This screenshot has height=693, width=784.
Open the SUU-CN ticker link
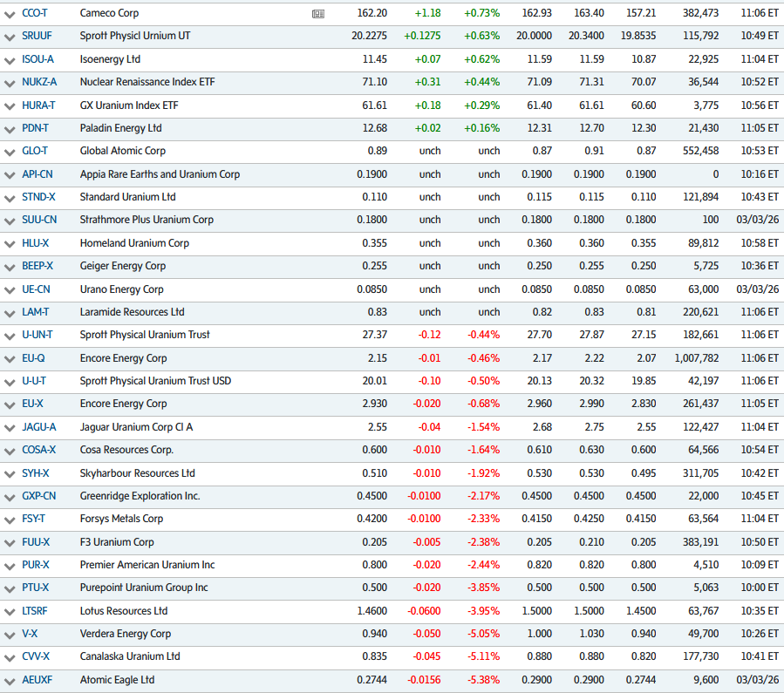click(39, 220)
